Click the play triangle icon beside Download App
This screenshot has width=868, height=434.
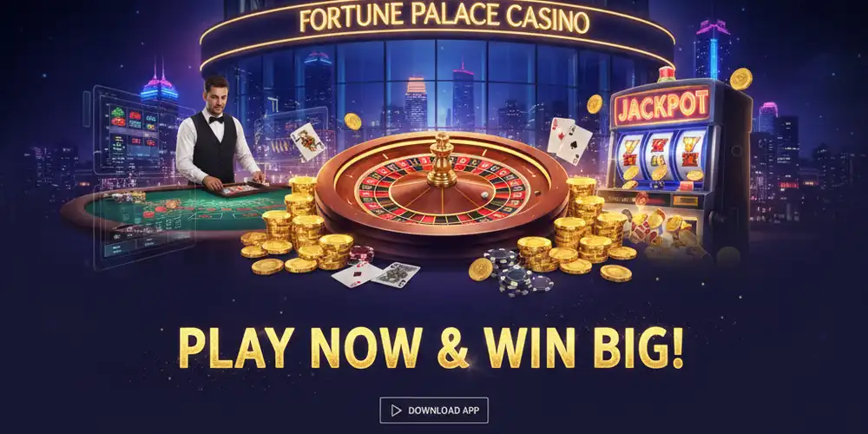point(396,411)
